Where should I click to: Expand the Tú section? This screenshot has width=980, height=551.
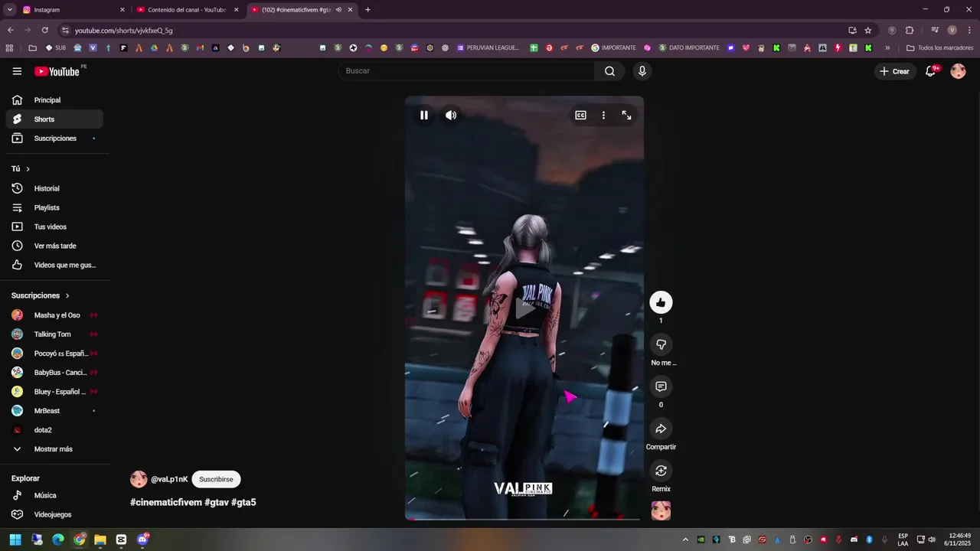[21, 168]
